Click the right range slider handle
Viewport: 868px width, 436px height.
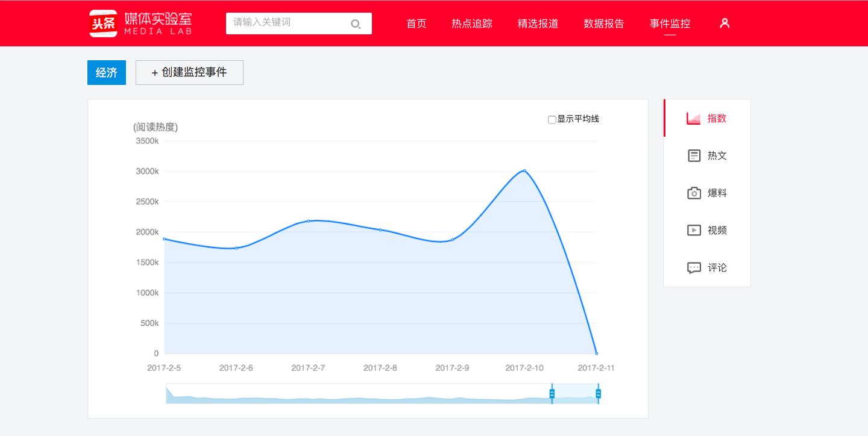(x=597, y=393)
